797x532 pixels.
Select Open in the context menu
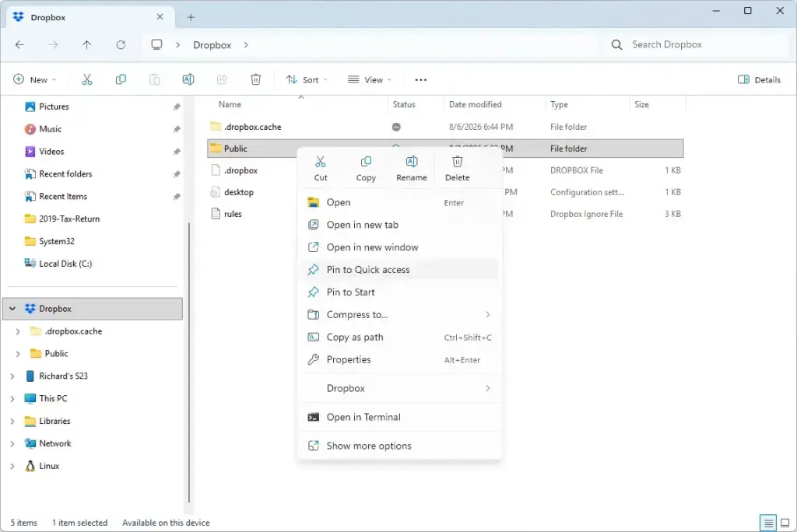pos(399,202)
